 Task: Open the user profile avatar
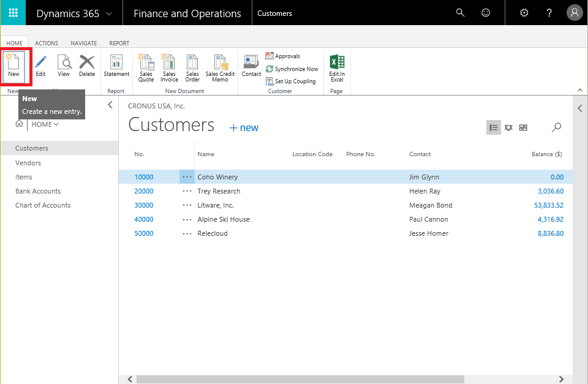(574, 13)
